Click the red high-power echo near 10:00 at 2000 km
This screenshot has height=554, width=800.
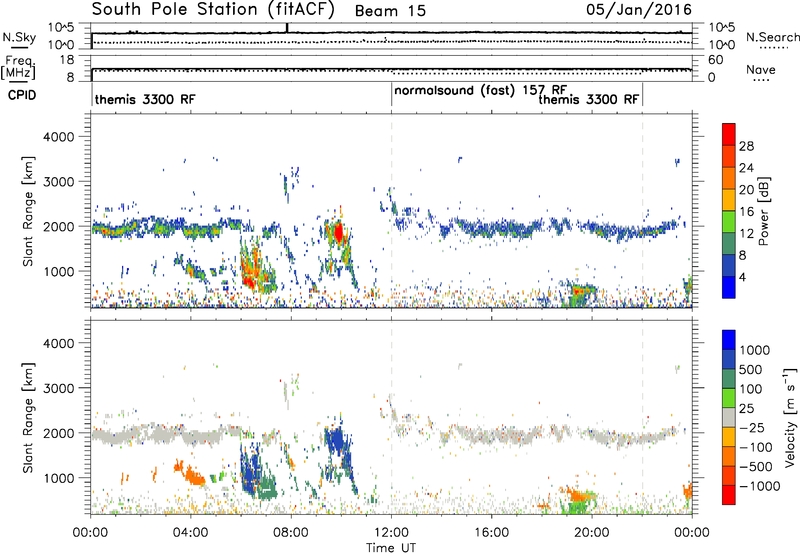coord(338,233)
